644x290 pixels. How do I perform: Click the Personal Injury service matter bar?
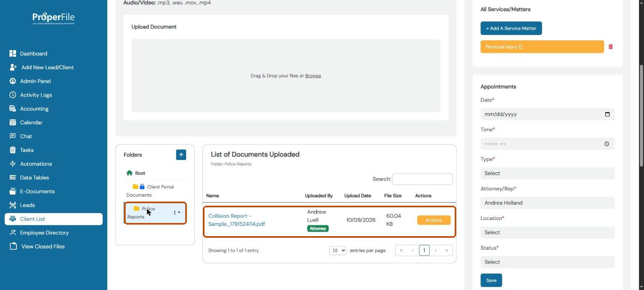tap(542, 47)
